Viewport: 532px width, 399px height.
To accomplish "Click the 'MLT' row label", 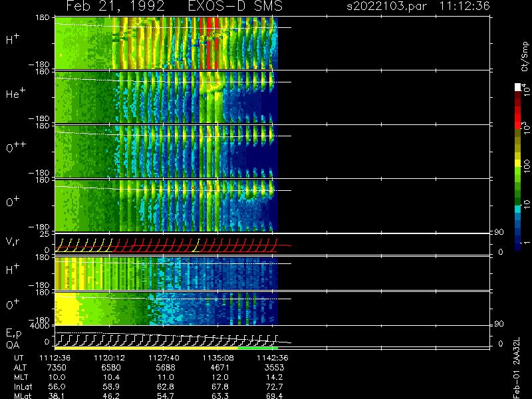I will click(21, 377).
